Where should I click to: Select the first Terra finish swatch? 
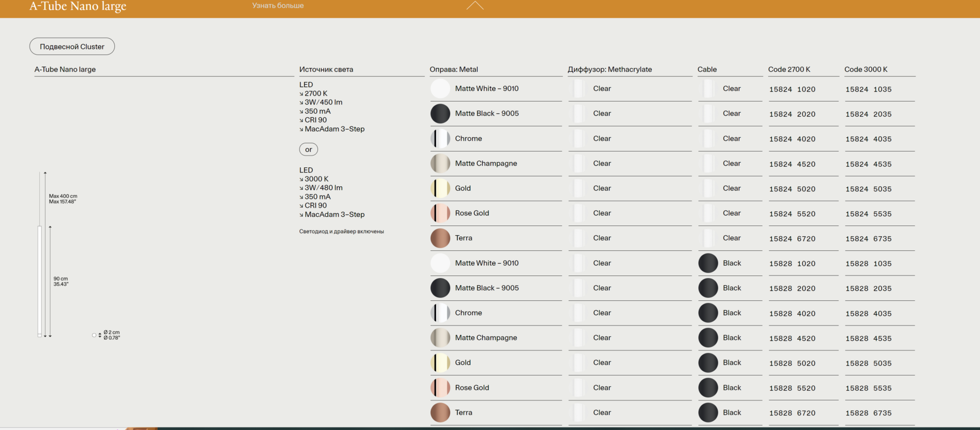[x=440, y=238]
